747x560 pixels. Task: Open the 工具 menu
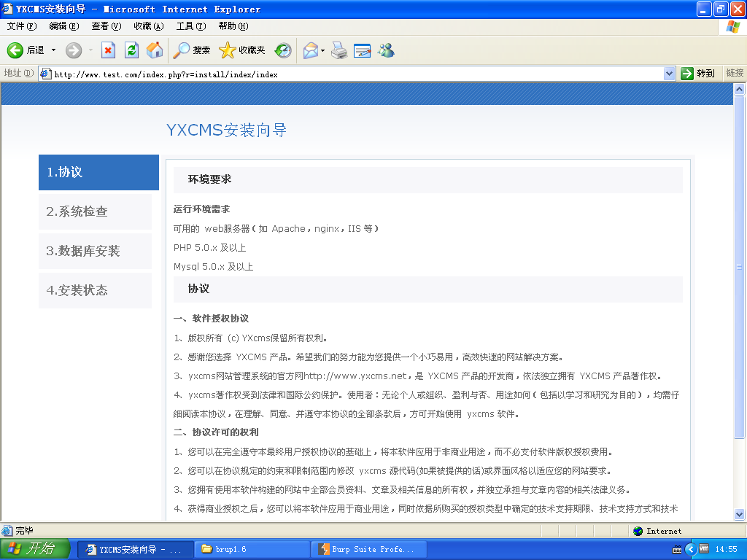[191, 26]
